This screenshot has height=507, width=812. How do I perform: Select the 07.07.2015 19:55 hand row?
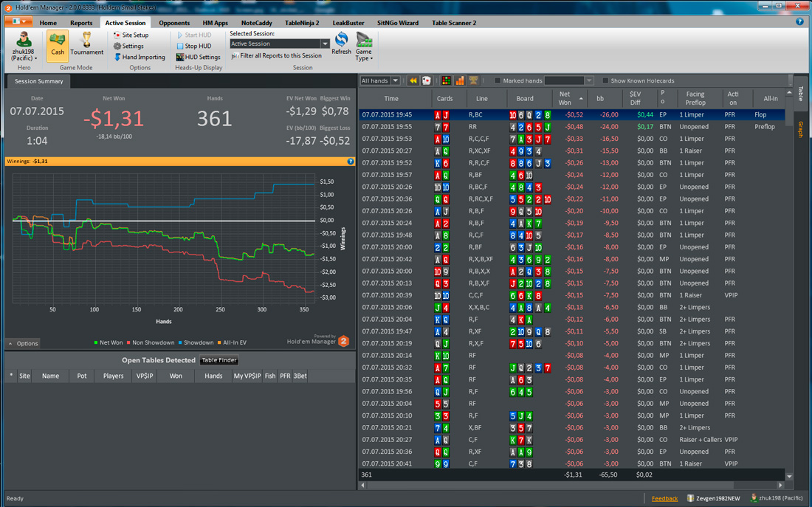click(571, 127)
